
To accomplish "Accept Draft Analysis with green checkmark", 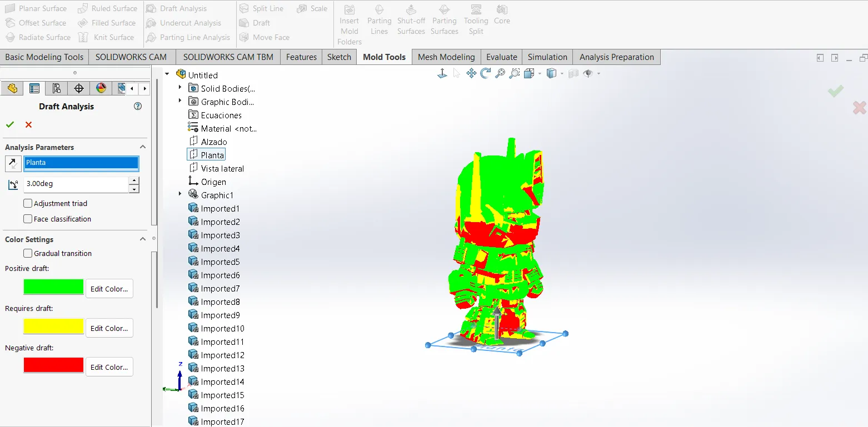I will (x=10, y=124).
